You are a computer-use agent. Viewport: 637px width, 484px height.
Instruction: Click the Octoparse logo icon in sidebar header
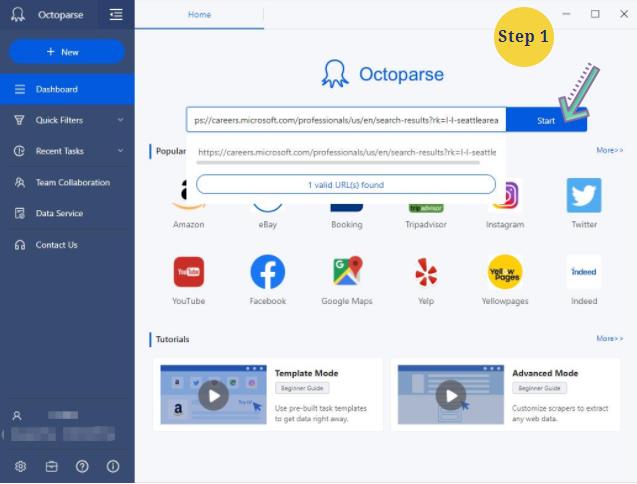(18, 15)
